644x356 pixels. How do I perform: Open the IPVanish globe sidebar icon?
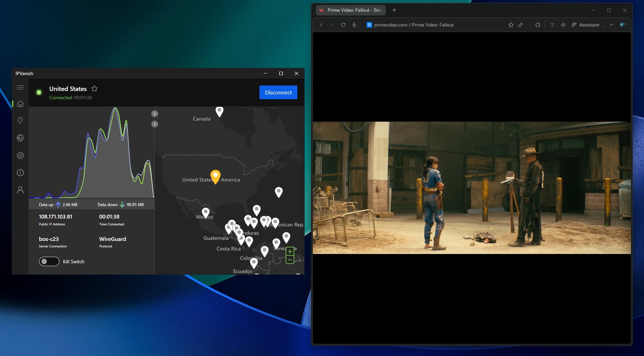coord(20,138)
